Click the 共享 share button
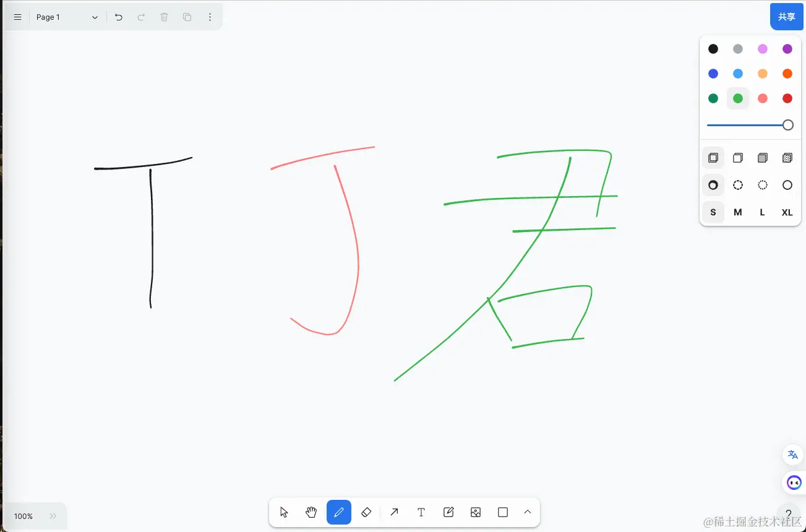The image size is (806, 532). (786, 16)
